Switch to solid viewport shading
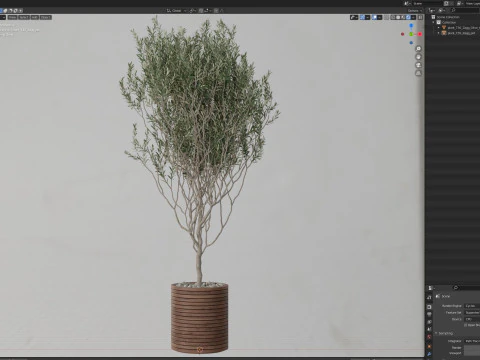Image resolution: width=480 pixels, height=360 pixels. point(398,17)
